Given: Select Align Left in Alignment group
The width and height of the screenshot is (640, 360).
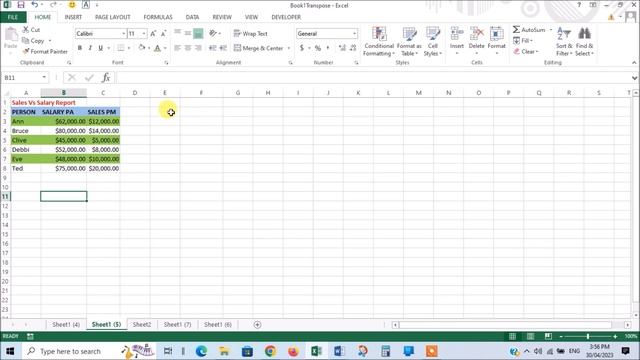Looking at the screenshot, I should coord(177,48).
